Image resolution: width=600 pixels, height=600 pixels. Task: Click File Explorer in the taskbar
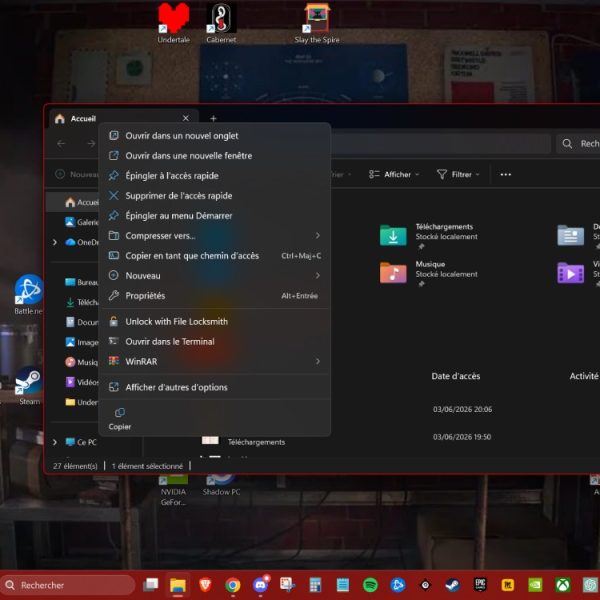point(178,585)
